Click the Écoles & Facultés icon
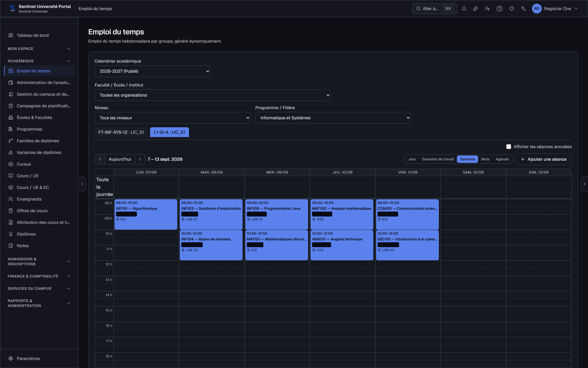This screenshot has width=588, height=368. [x=11, y=118]
